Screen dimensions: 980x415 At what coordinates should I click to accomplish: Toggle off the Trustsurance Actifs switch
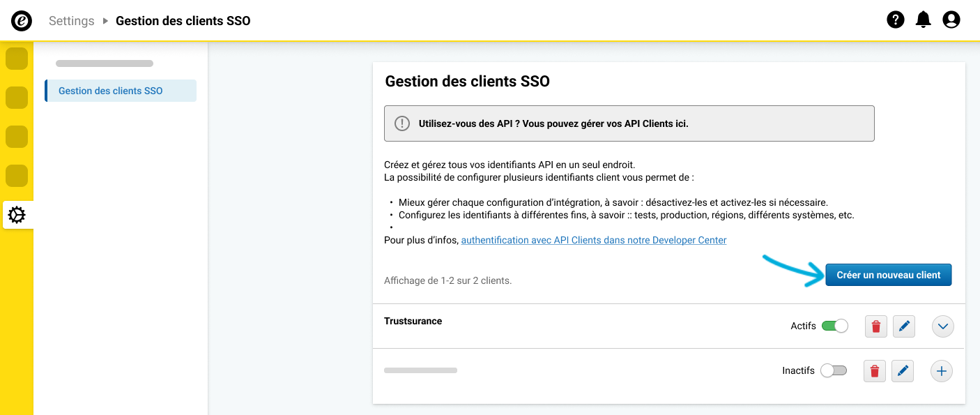834,326
